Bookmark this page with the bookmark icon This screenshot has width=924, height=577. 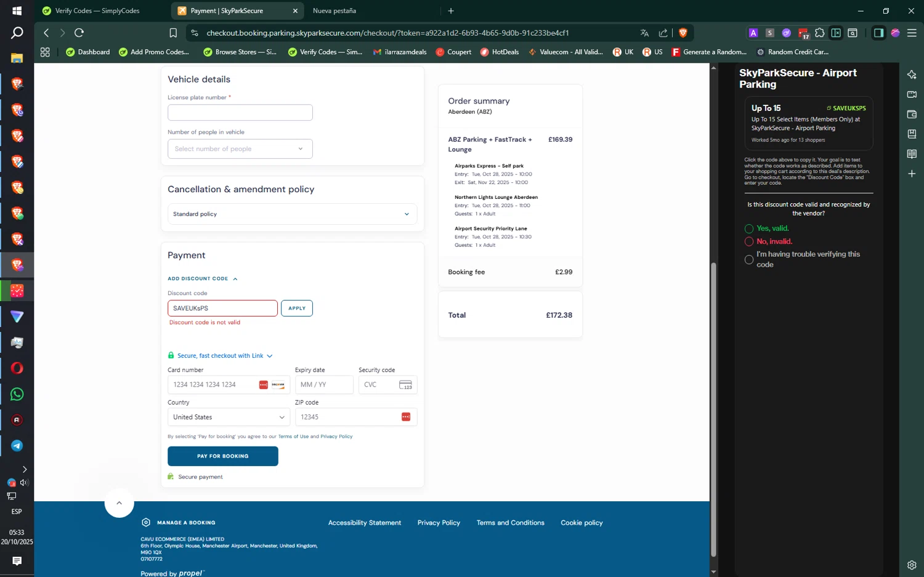(x=173, y=33)
